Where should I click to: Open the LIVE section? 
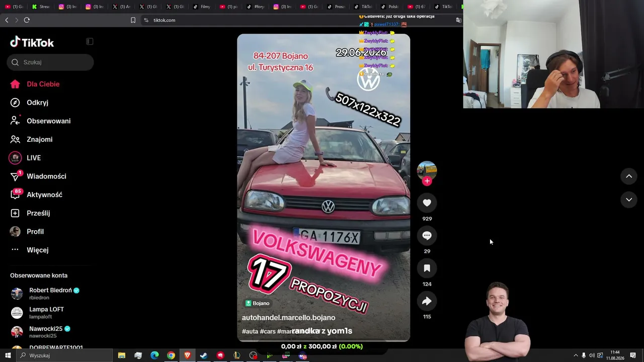(x=25, y=158)
